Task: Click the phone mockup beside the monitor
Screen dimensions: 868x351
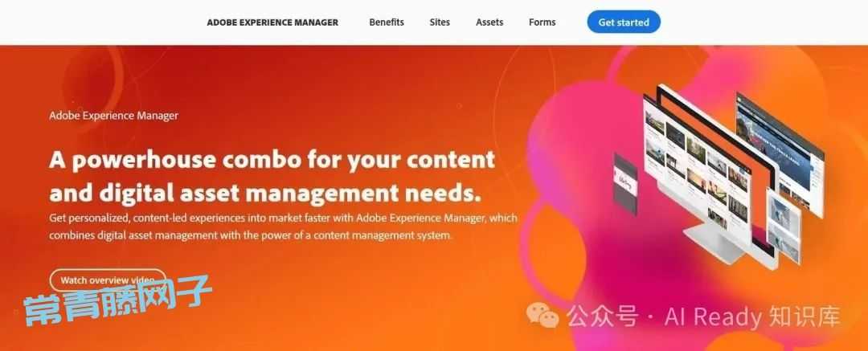Action: [x=625, y=185]
